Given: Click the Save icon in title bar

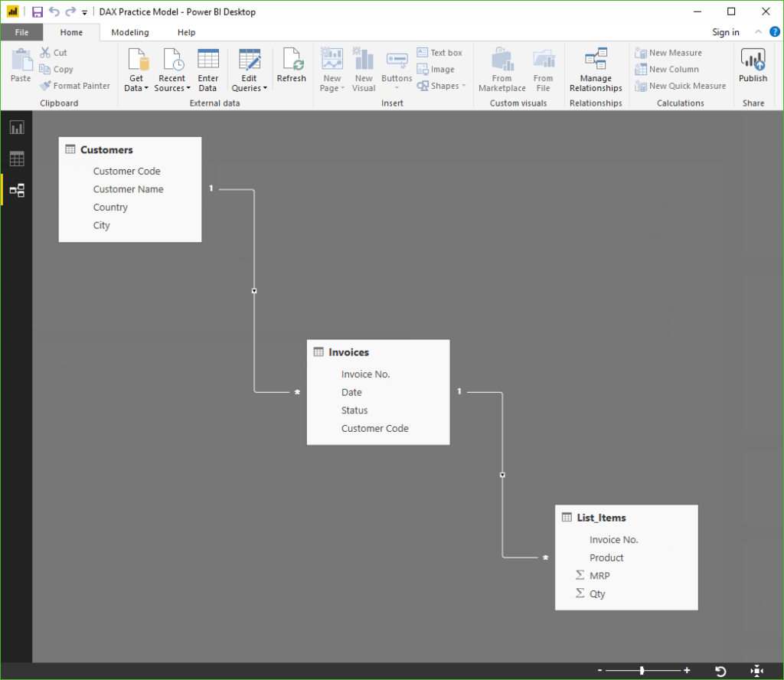Looking at the screenshot, I should tap(37, 11).
